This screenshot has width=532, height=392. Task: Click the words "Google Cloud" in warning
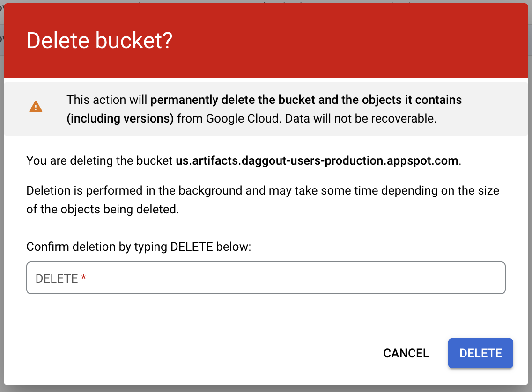tap(243, 119)
